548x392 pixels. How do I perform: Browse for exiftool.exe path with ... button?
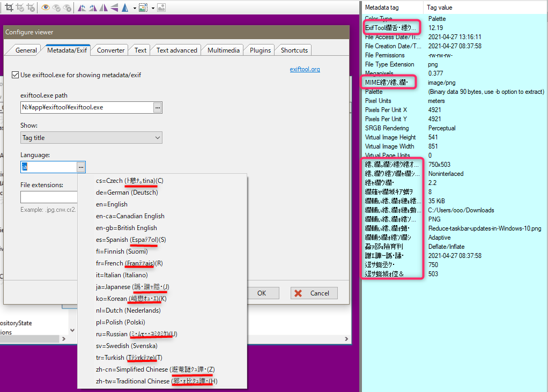pos(158,108)
